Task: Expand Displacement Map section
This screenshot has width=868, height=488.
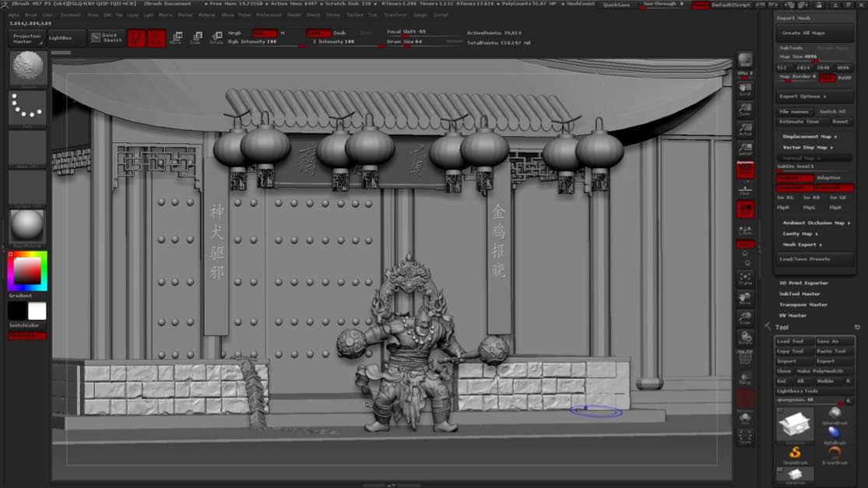Action: [x=808, y=136]
